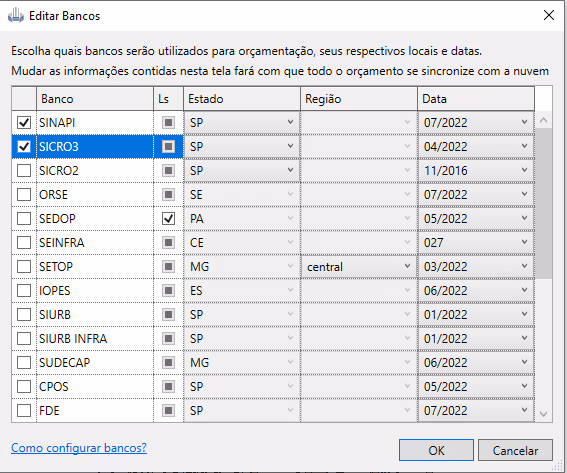Click the Editar Bancos window app icon
This screenshot has width=567, height=473.
tap(16, 16)
